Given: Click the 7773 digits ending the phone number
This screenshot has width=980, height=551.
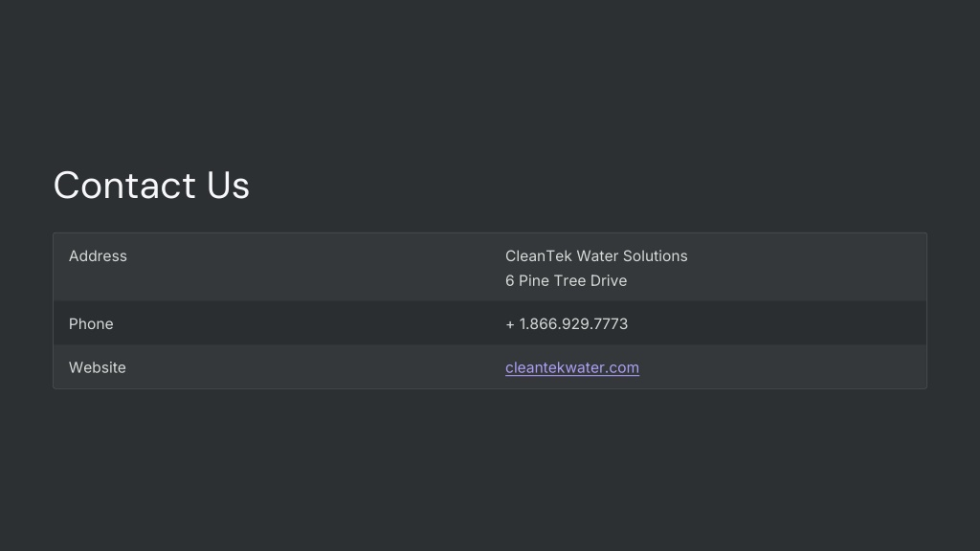Looking at the screenshot, I should 611,323.
